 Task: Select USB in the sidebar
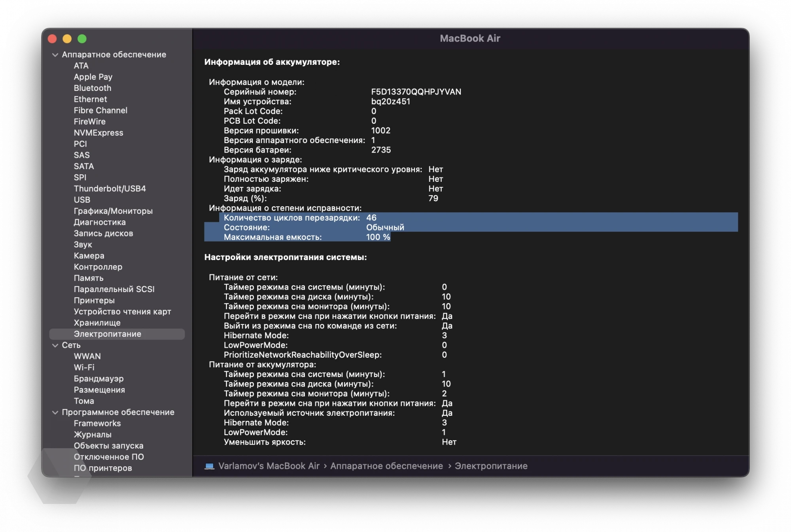82,200
